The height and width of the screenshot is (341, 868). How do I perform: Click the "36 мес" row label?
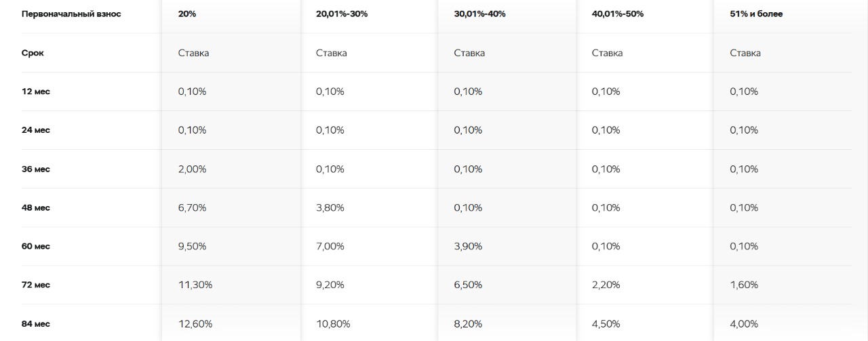tap(36, 169)
